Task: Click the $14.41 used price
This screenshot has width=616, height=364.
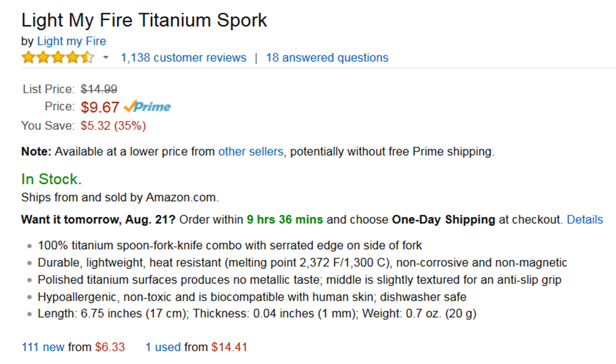Action: pyautogui.click(x=229, y=347)
